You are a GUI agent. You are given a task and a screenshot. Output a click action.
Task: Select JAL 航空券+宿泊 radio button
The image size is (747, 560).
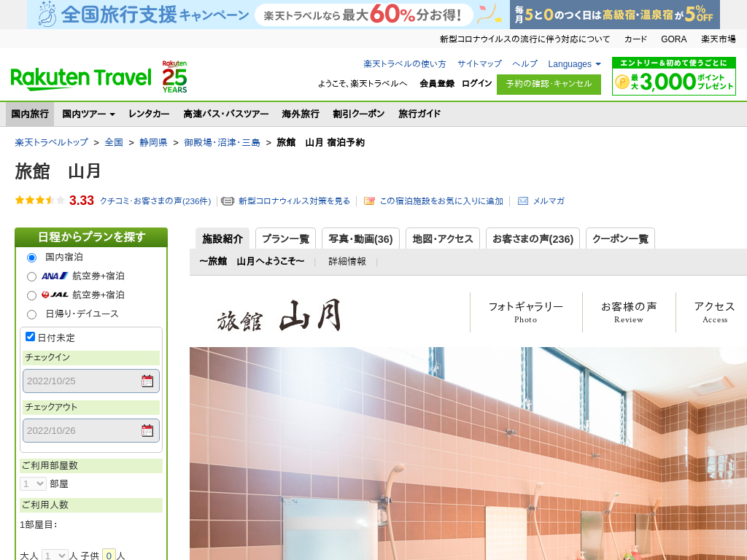[x=32, y=296]
